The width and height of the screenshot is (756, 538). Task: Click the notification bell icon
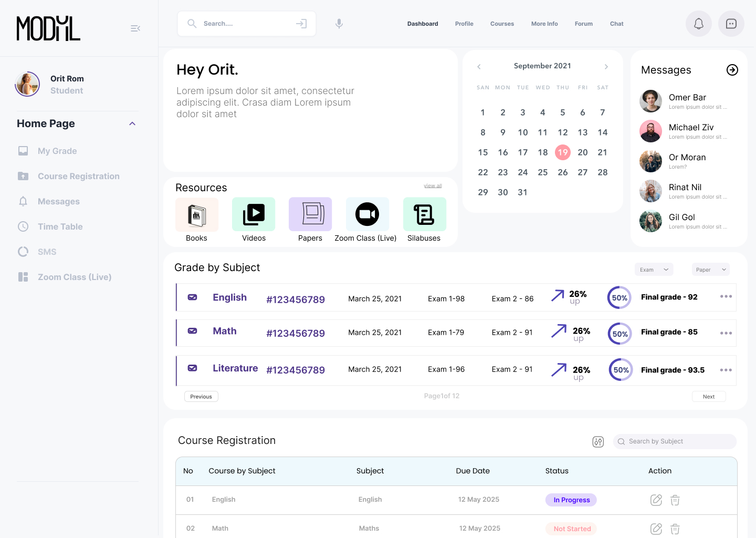tap(698, 24)
